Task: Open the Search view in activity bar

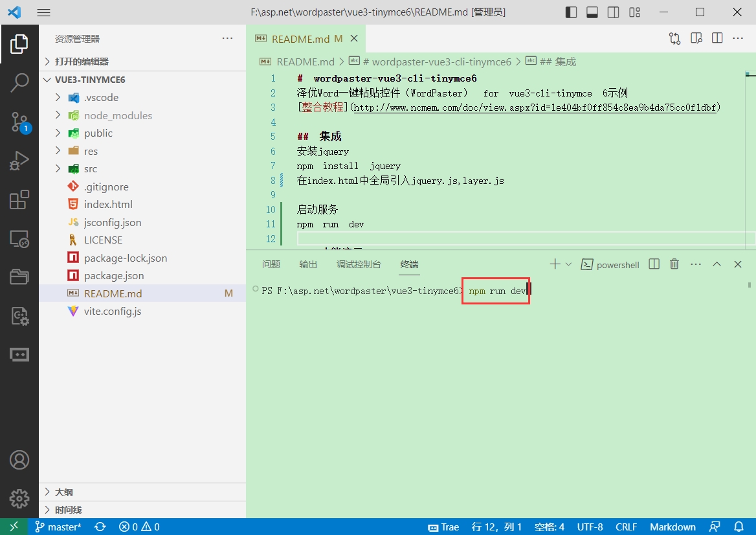Action: 19,82
